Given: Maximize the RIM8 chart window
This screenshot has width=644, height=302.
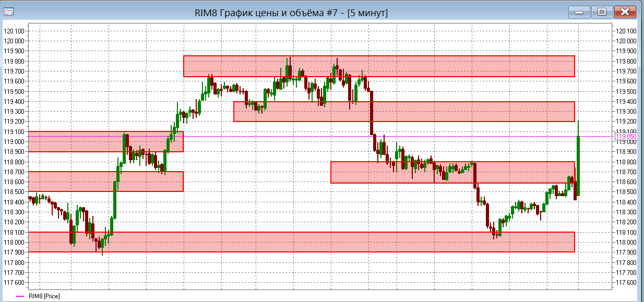Looking at the screenshot, I should point(602,11).
